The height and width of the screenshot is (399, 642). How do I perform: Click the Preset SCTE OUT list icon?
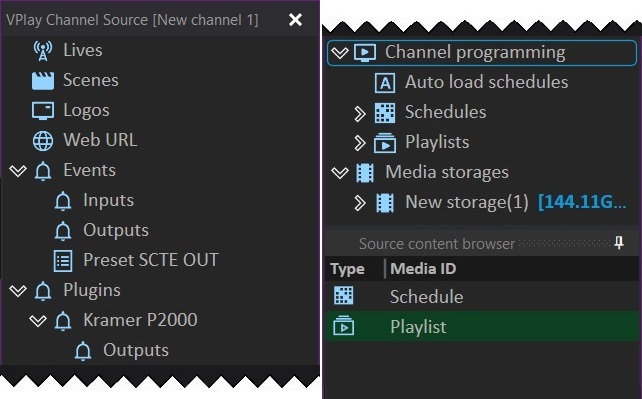(x=63, y=261)
